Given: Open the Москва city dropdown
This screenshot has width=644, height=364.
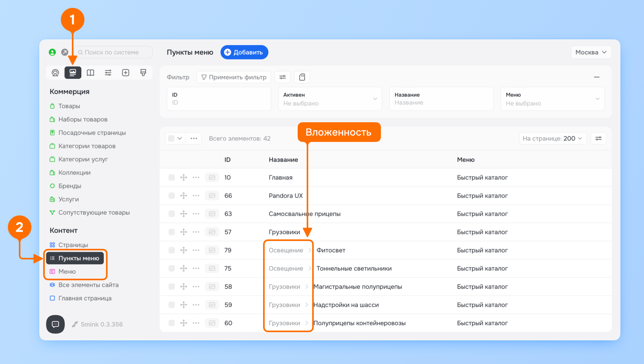Looking at the screenshot, I should click(x=591, y=52).
